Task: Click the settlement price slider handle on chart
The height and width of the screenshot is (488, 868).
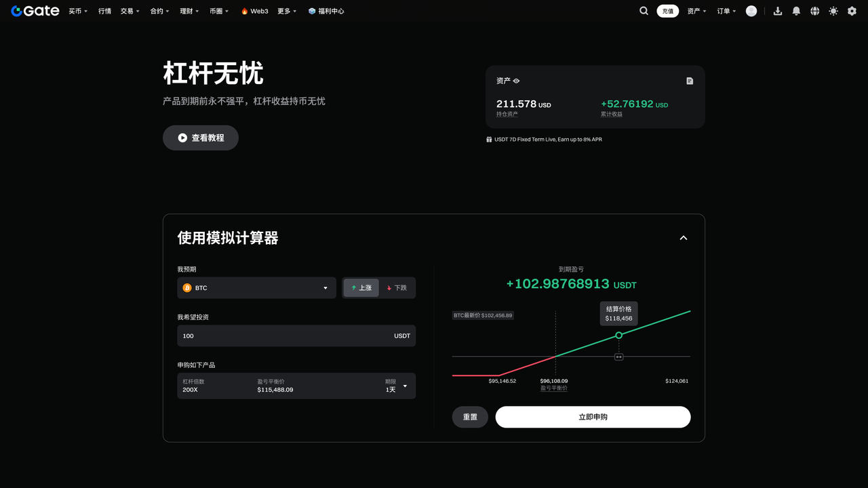Action: click(x=618, y=357)
